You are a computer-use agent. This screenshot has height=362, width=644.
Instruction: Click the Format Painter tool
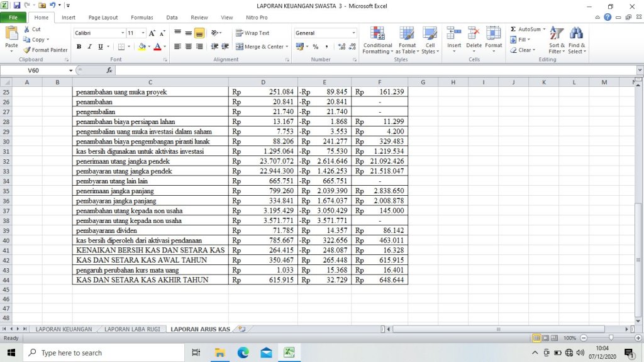[45, 50]
